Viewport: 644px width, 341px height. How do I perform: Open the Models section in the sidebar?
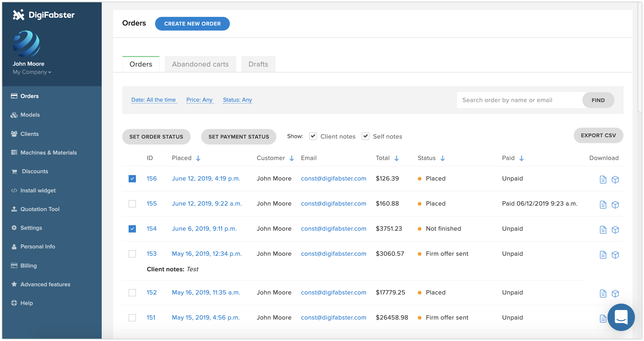pyautogui.click(x=30, y=115)
